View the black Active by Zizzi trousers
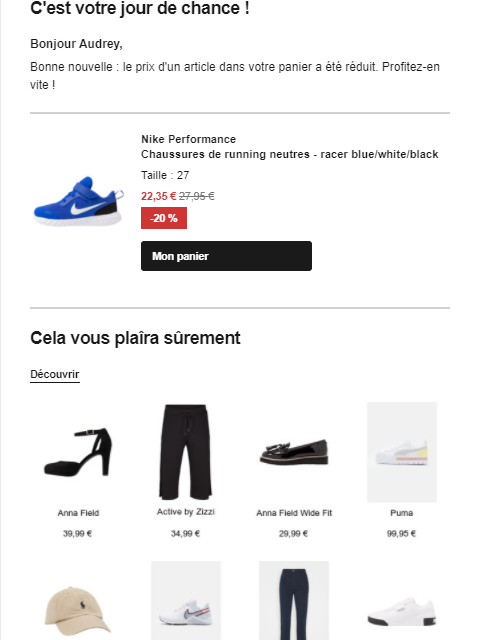This screenshot has height=640, width=480. pos(186,452)
